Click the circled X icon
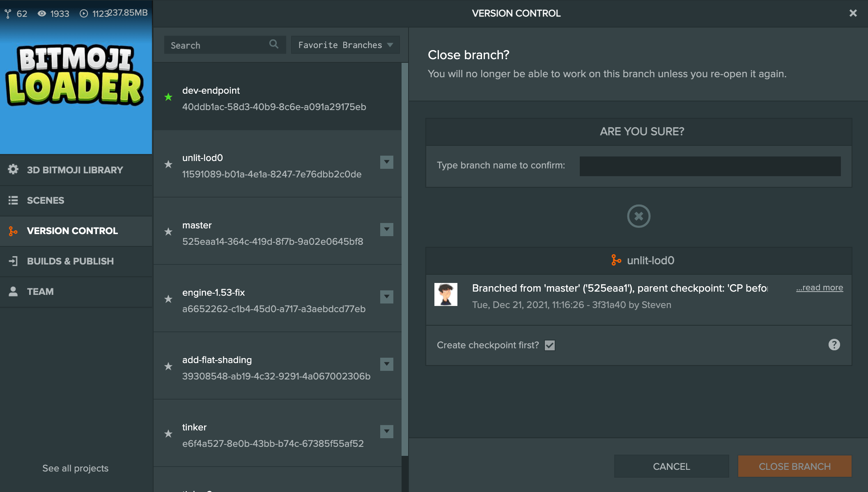 (638, 216)
